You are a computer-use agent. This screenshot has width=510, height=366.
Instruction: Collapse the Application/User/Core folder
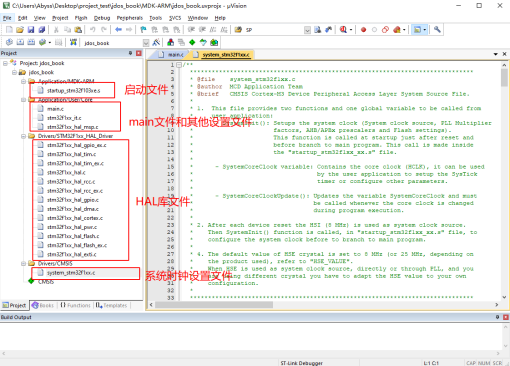point(23,100)
